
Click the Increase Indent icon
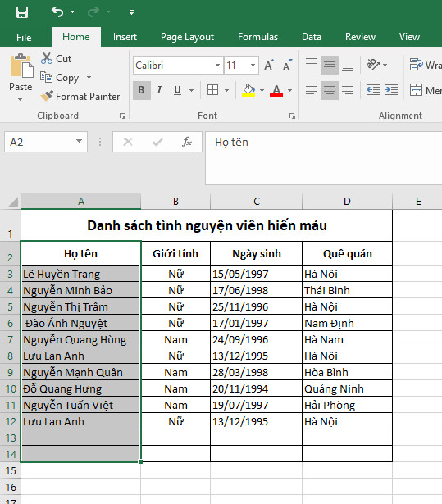pos(391,90)
